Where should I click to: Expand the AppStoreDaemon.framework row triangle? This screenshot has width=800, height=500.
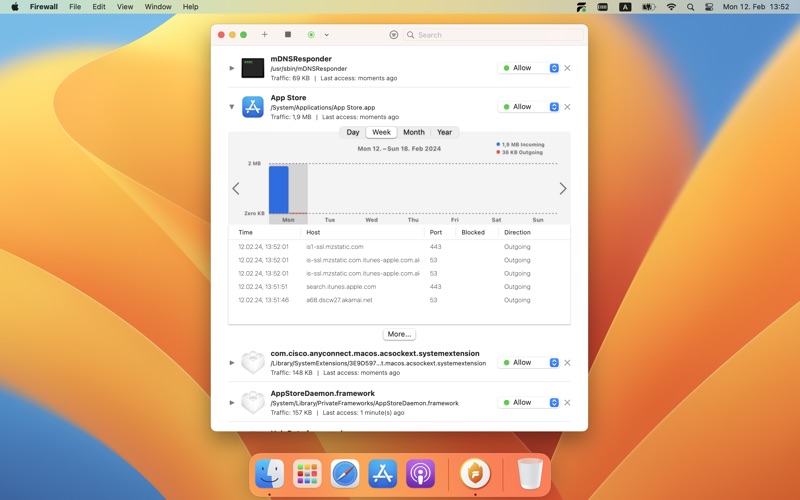(232, 403)
